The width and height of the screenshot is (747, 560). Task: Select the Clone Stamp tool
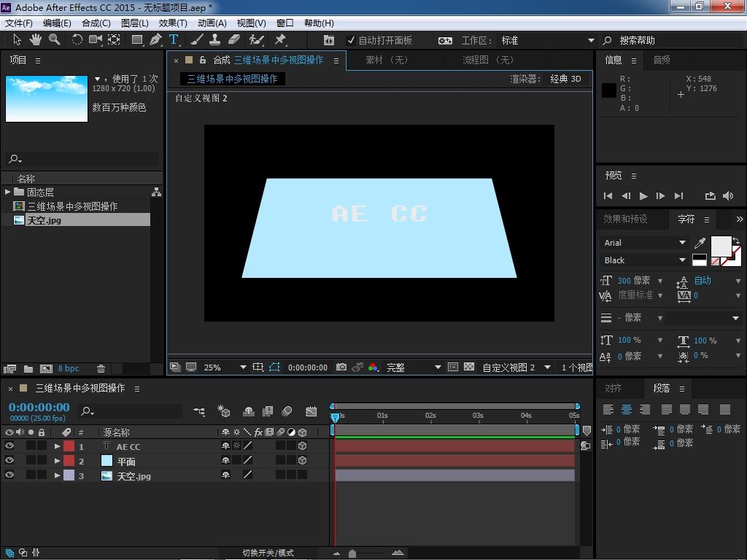[215, 40]
